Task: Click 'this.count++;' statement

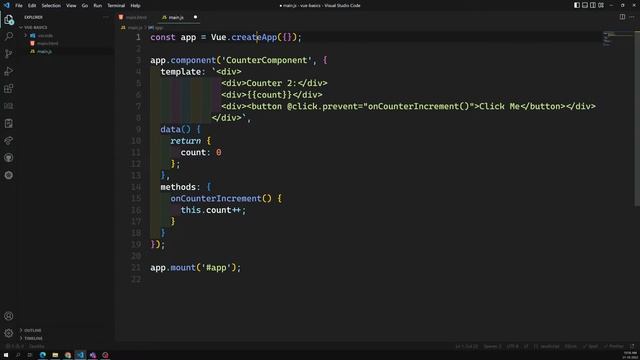Action: click(x=213, y=210)
